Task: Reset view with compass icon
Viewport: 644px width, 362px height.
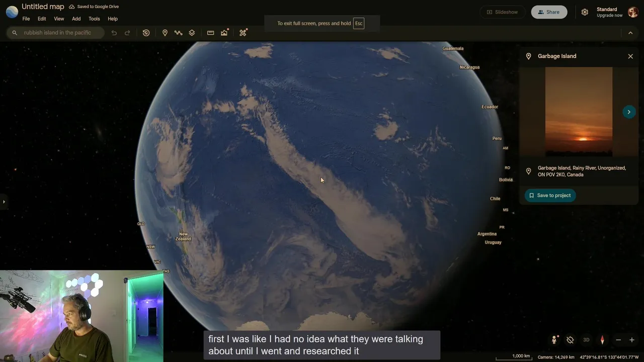Action: pos(602,340)
